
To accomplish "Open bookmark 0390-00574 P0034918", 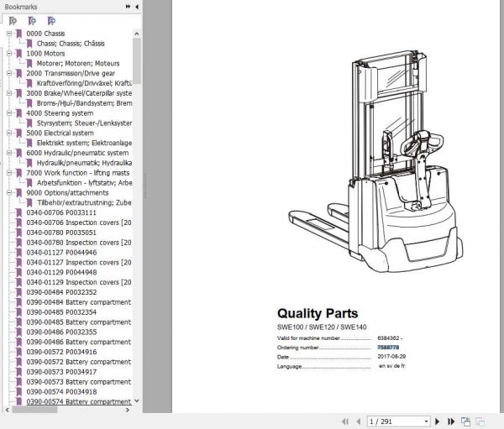I will (61, 392).
